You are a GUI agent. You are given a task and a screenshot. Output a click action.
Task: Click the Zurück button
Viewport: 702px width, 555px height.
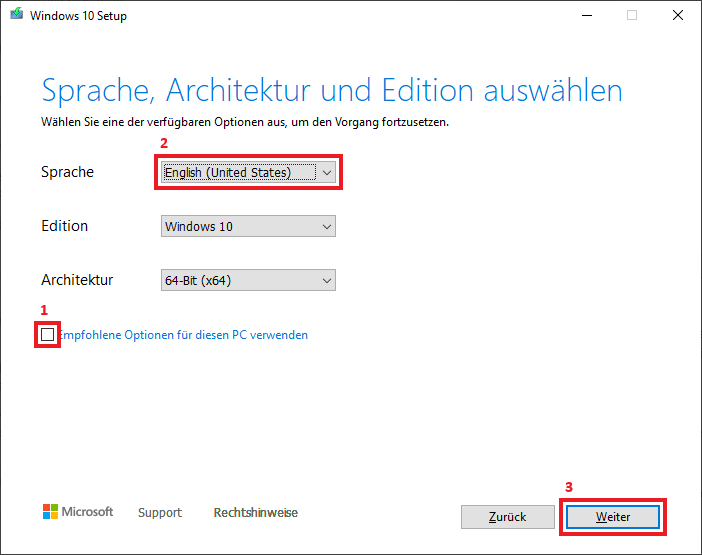click(508, 517)
